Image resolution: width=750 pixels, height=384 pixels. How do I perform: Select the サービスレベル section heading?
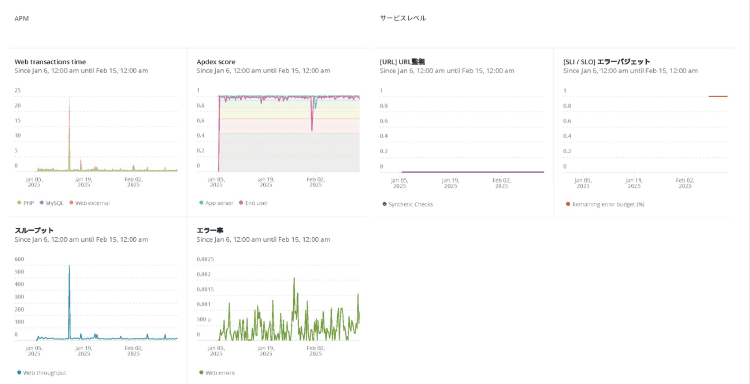click(403, 18)
